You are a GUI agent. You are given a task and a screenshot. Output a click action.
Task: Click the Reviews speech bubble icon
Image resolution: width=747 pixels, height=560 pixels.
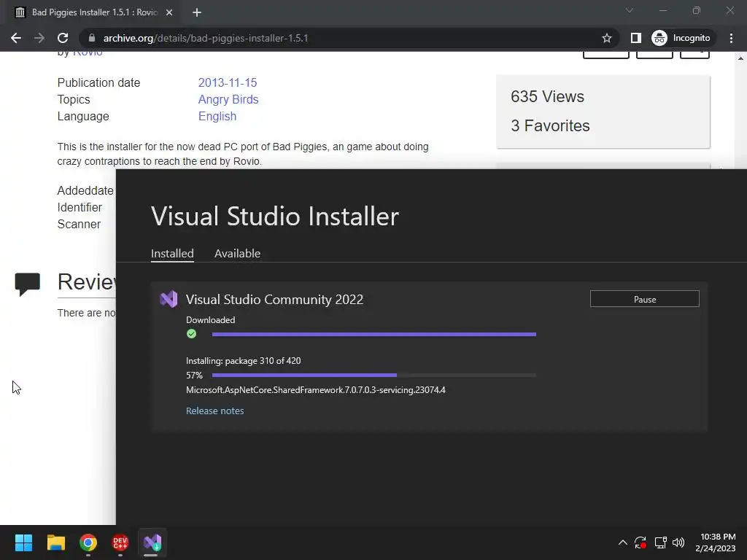click(x=27, y=284)
